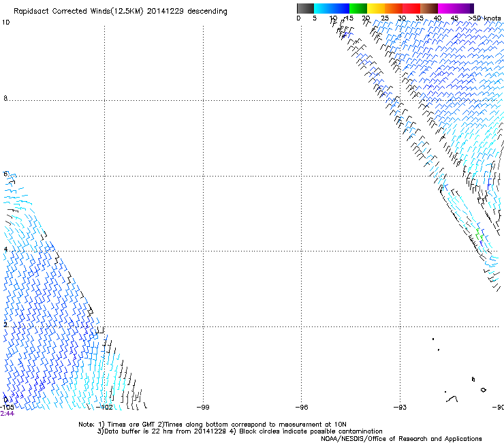Click the orange 25–30 knots color segment
The height and width of the screenshot is (443, 504).
click(394, 8)
